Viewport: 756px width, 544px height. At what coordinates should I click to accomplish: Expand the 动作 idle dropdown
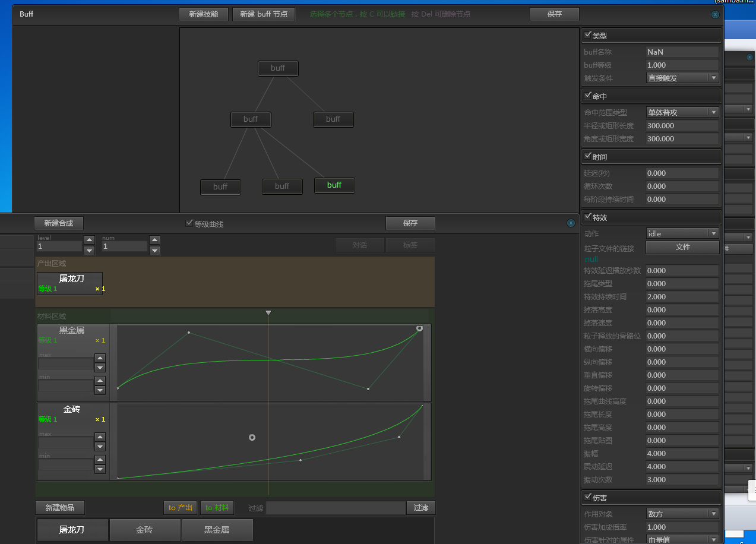[x=682, y=233]
